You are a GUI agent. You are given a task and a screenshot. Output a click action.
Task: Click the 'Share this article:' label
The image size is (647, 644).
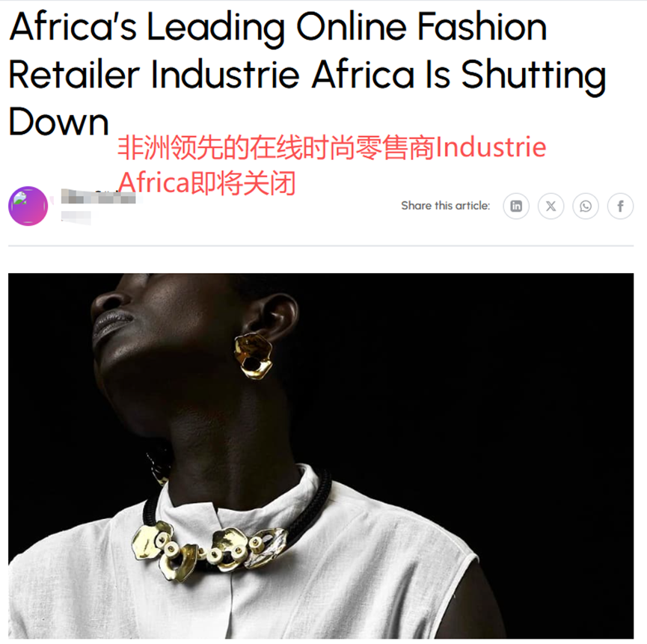(x=445, y=206)
